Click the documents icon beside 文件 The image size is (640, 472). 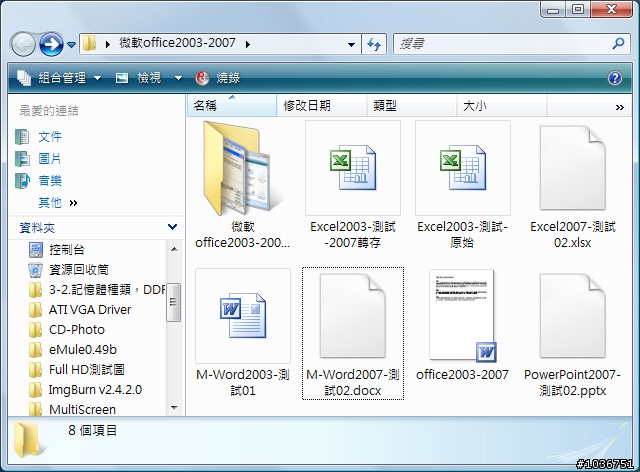[x=22, y=136]
